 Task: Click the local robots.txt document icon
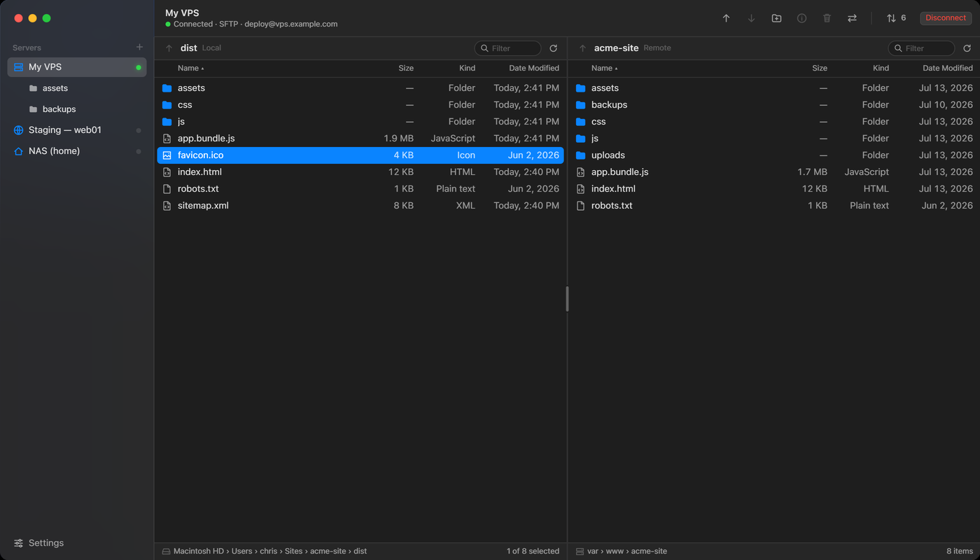click(167, 189)
